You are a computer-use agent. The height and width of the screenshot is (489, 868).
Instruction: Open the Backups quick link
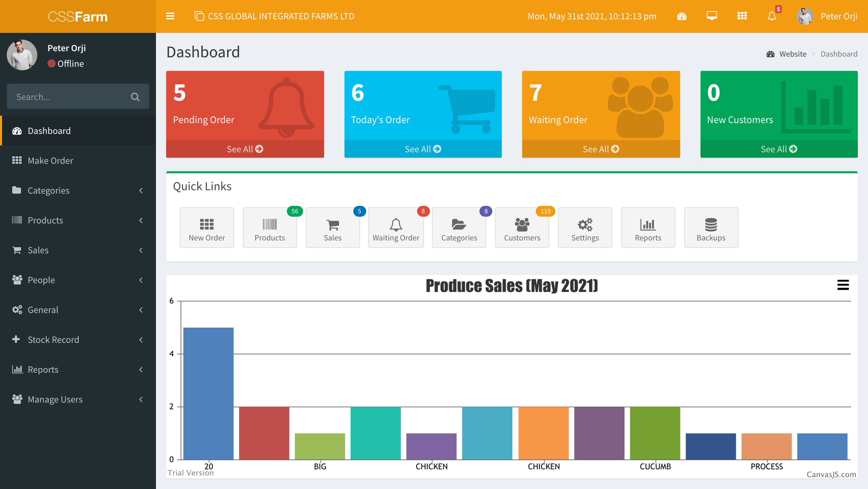711,228
